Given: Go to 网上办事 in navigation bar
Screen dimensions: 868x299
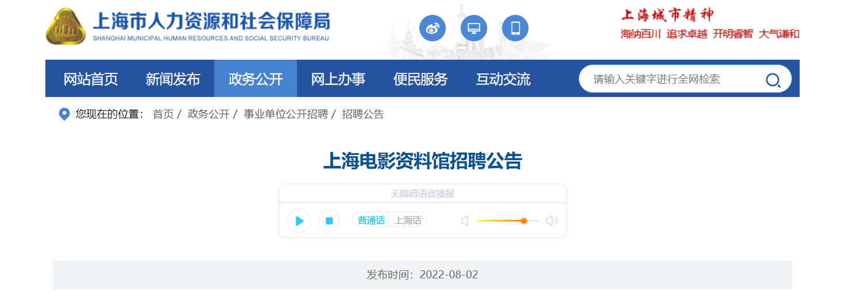Looking at the screenshot, I should [x=338, y=79].
